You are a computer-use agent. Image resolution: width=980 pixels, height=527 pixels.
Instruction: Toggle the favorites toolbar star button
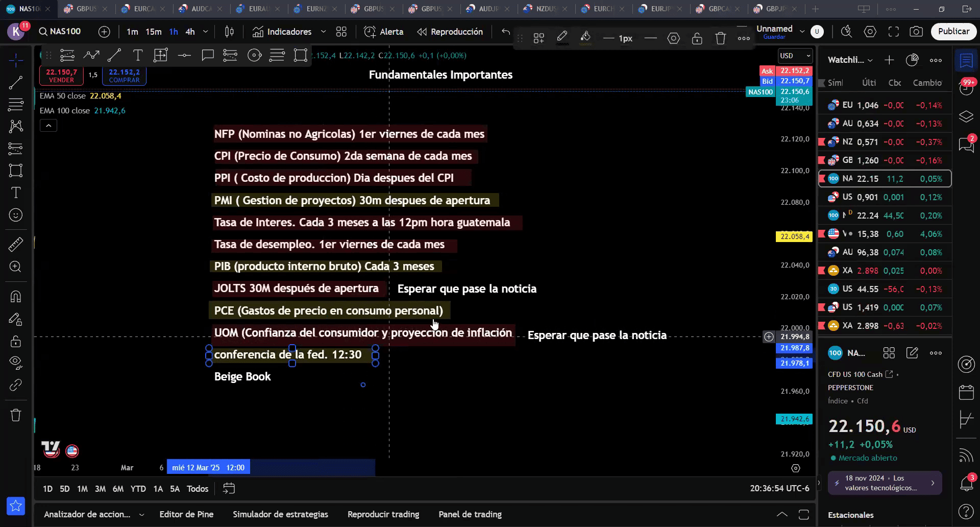[x=16, y=506]
